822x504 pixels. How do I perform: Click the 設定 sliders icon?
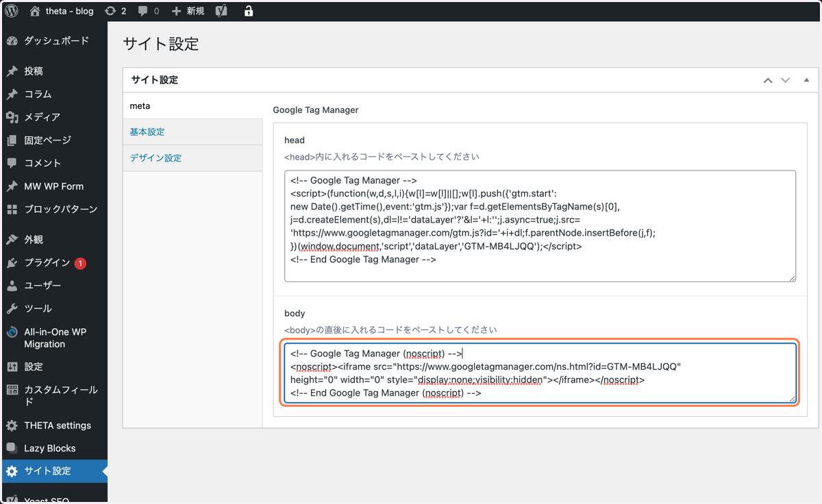tap(12, 367)
